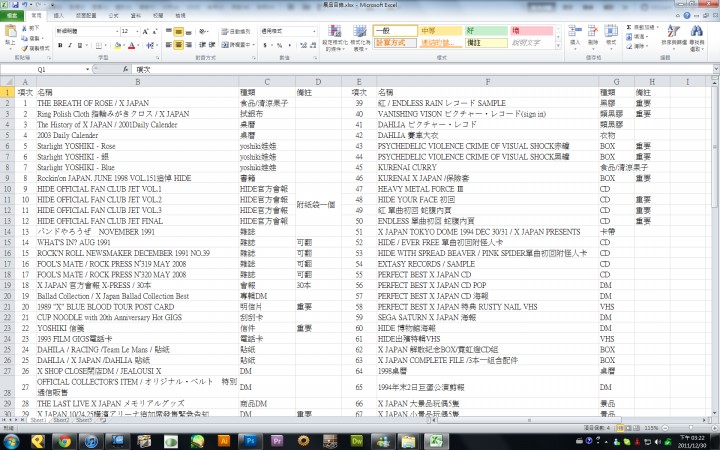
Task: Click the Delete cells icon
Action: click(593, 31)
